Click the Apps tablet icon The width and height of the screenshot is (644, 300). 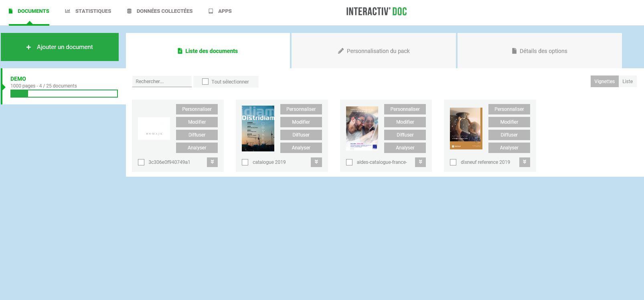tap(211, 11)
